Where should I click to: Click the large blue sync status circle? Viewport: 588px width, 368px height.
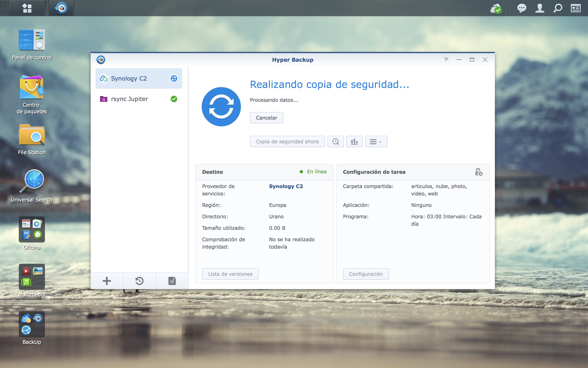click(x=221, y=107)
